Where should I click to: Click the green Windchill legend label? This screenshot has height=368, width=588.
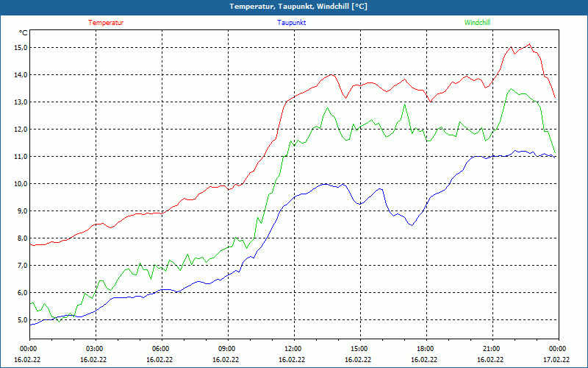coord(477,23)
